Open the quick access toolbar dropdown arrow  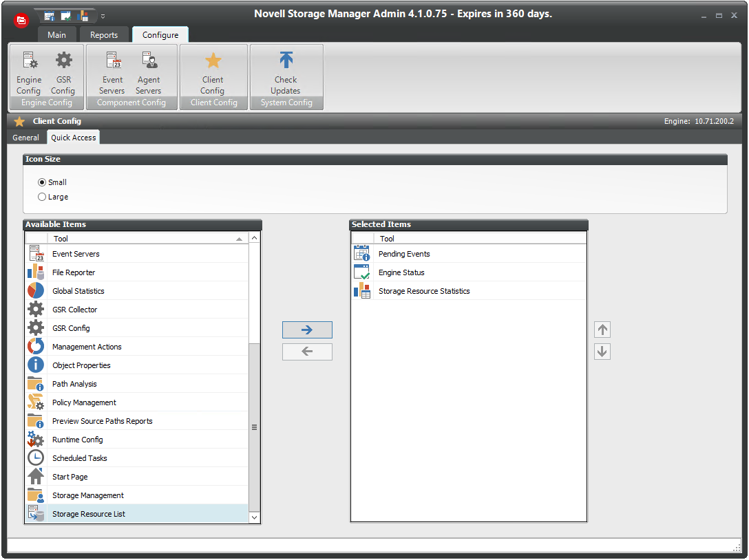point(103,16)
